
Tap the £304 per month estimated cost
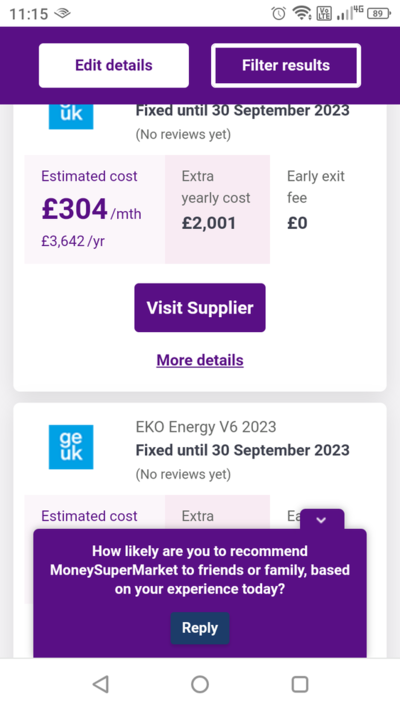pos(91,209)
